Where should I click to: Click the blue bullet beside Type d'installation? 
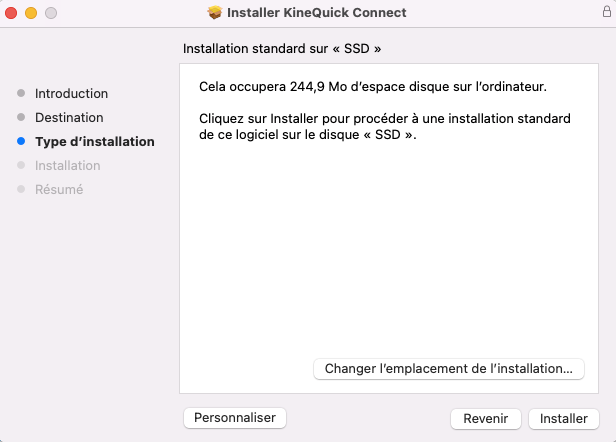click(21, 141)
